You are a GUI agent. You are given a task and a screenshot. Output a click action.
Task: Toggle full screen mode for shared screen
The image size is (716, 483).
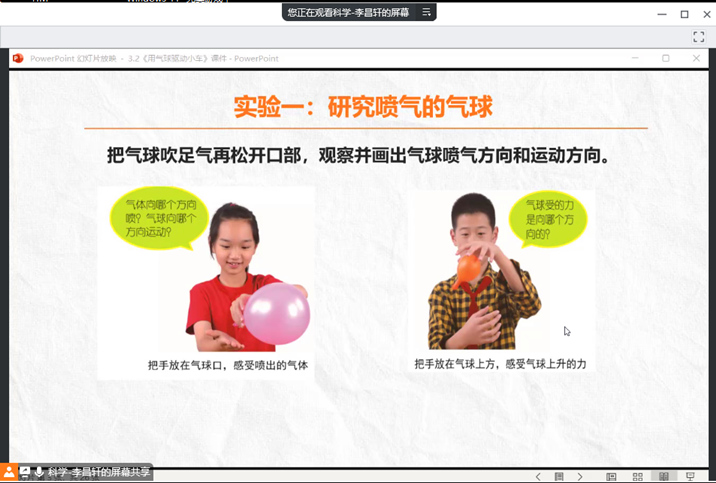699,37
